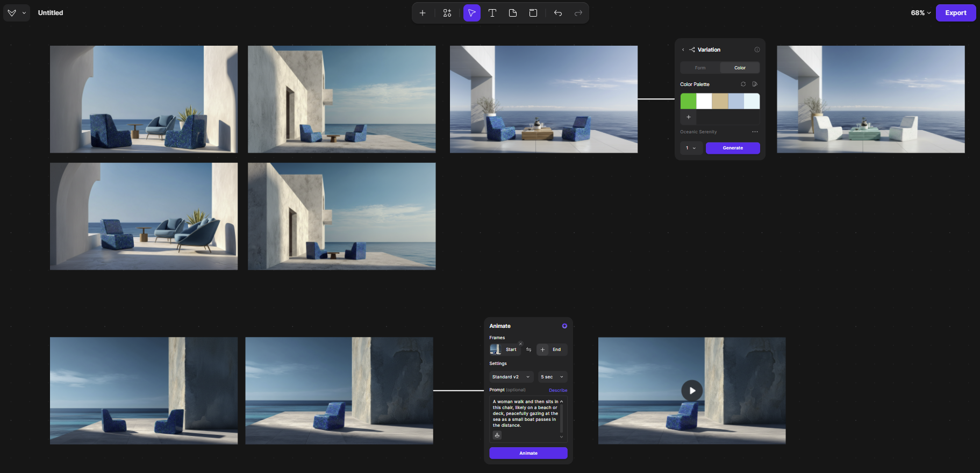Open the shapes and elements tool
Screen dimensions: 980x473
447,13
